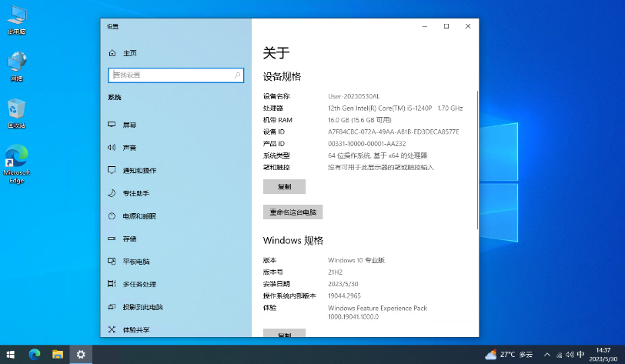Show hidden tray icons chevron
This screenshot has height=364, width=625.
(x=547, y=355)
